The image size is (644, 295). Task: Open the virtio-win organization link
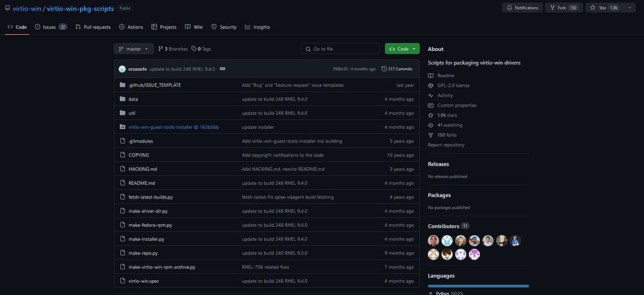(27, 8)
